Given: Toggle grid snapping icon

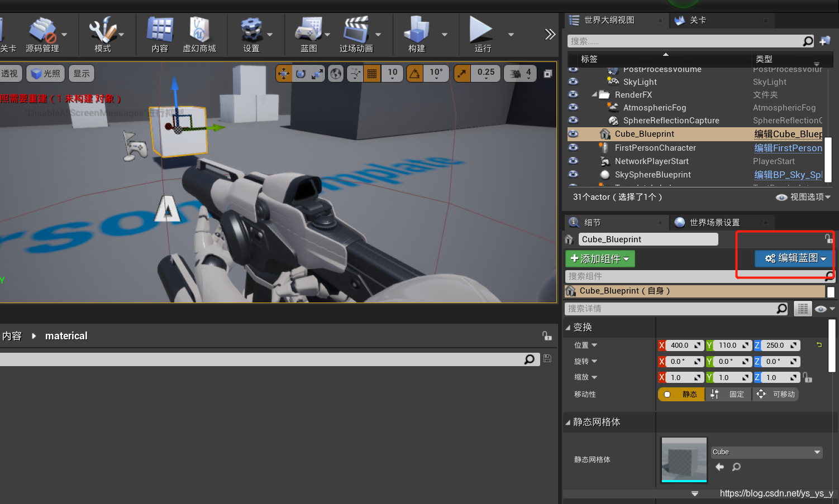Looking at the screenshot, I should tap(372, 74).
